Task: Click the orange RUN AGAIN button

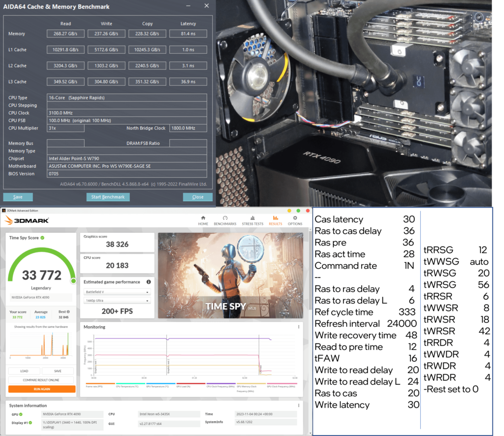Action: [42, 389]
